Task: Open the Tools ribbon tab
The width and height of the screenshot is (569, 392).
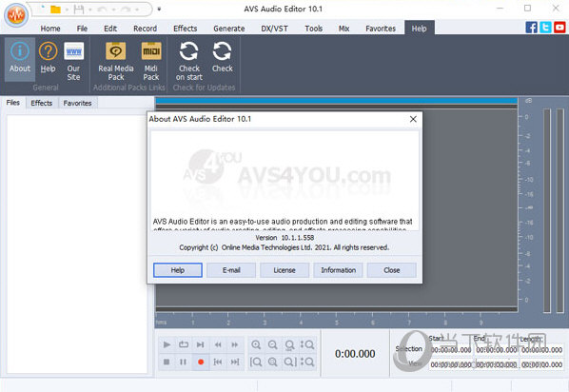Action: pyautogui.click(x=314, y=29)
